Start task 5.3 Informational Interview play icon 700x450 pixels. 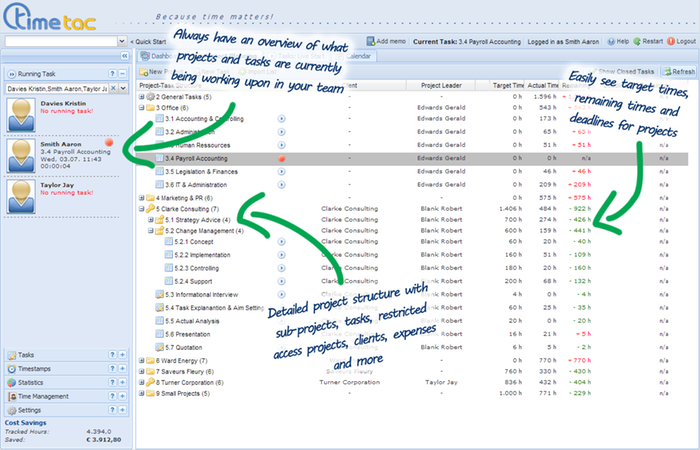tap(281, 295)
